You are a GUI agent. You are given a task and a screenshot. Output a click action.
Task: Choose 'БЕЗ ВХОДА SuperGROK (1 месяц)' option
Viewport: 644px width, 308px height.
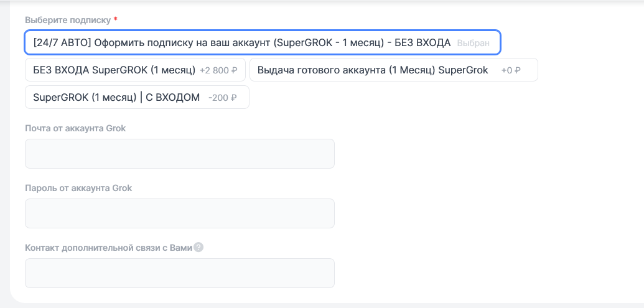pyautogui.click(x=135, y=70)
